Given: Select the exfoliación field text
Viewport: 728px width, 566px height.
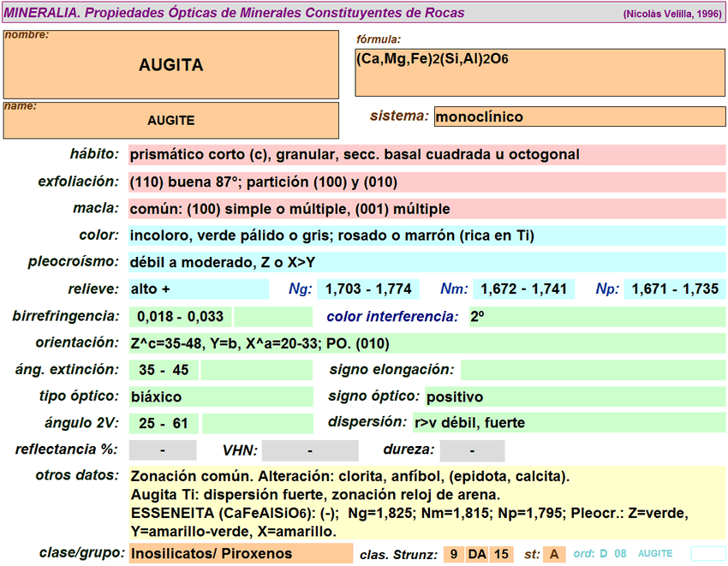Looking at the screenshot, I should click(x=426, y=182).
